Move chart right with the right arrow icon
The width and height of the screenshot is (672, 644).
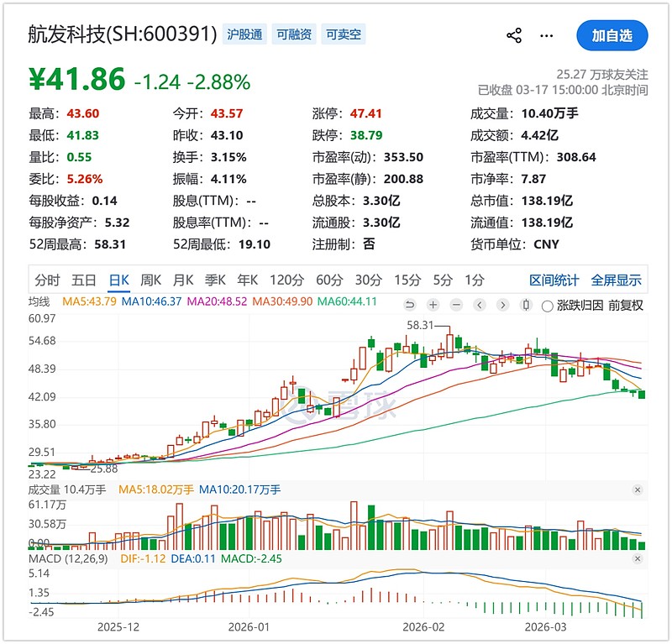tap(502, 305)
